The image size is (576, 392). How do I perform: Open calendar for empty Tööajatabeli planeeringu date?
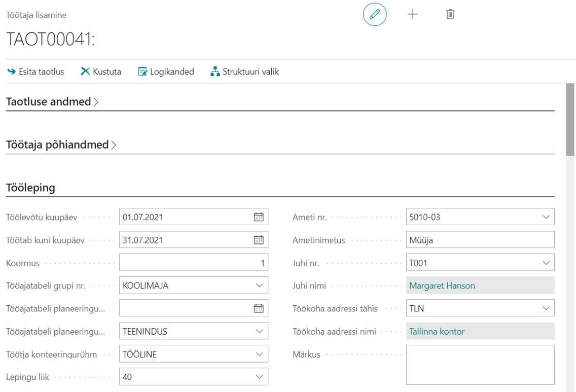click(x=259, y=308)
